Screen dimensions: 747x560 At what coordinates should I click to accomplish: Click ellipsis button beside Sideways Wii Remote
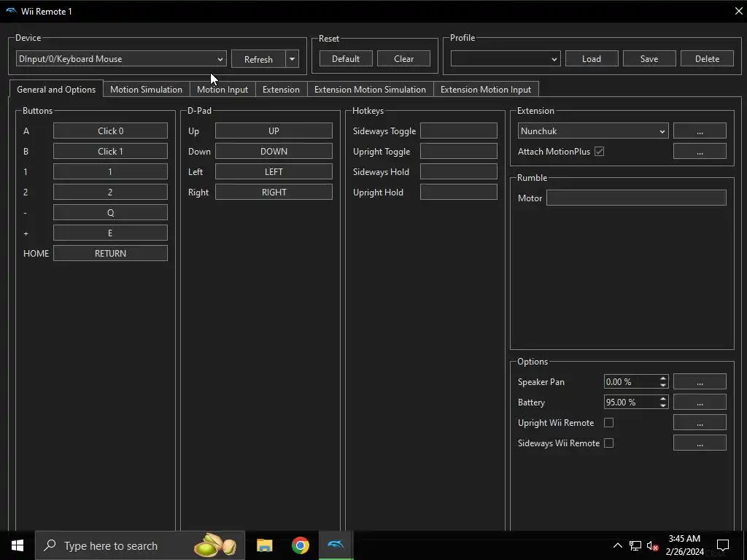pos(700,443)
